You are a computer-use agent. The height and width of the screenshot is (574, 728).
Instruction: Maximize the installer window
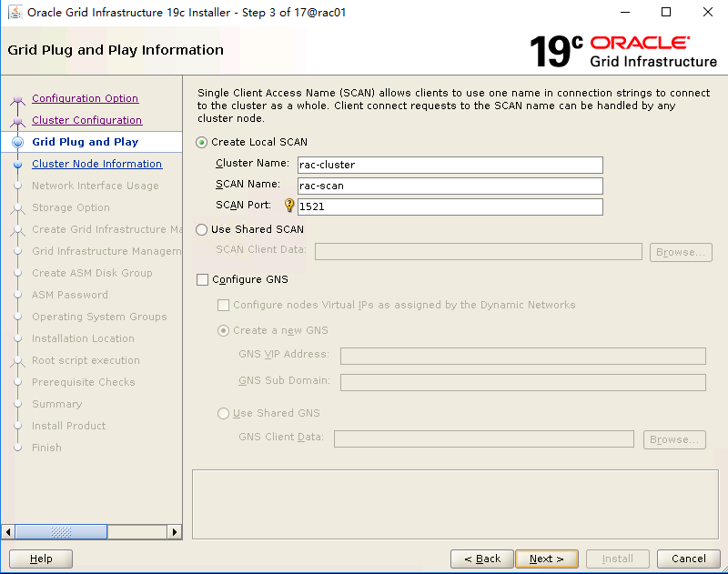tap(666, 12)
